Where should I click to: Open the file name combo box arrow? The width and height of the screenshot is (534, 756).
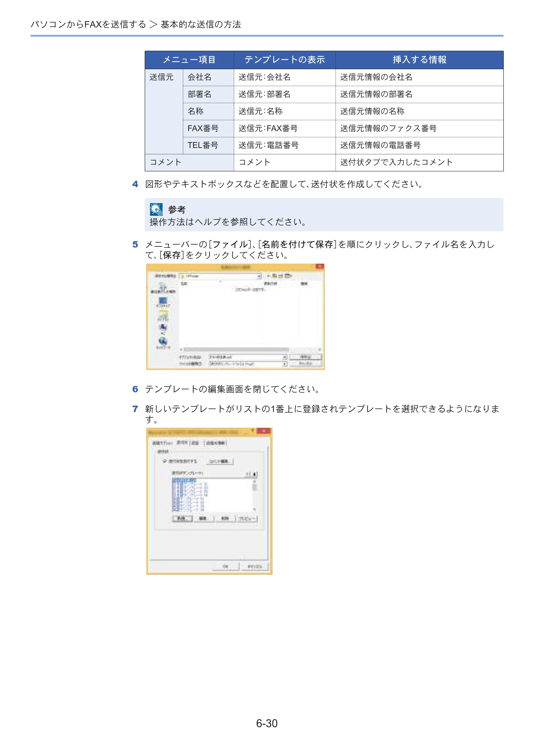click(x=285, y=357)
